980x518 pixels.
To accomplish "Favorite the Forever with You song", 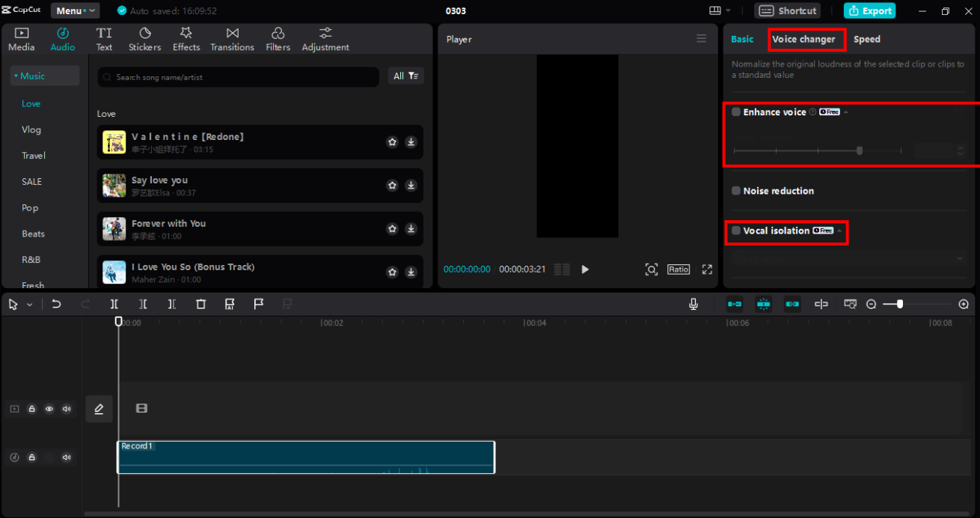I will tap(392, 229).
